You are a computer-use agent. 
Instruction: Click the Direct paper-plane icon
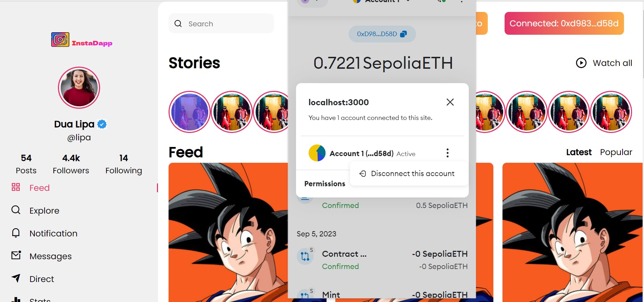pos(16,278)
